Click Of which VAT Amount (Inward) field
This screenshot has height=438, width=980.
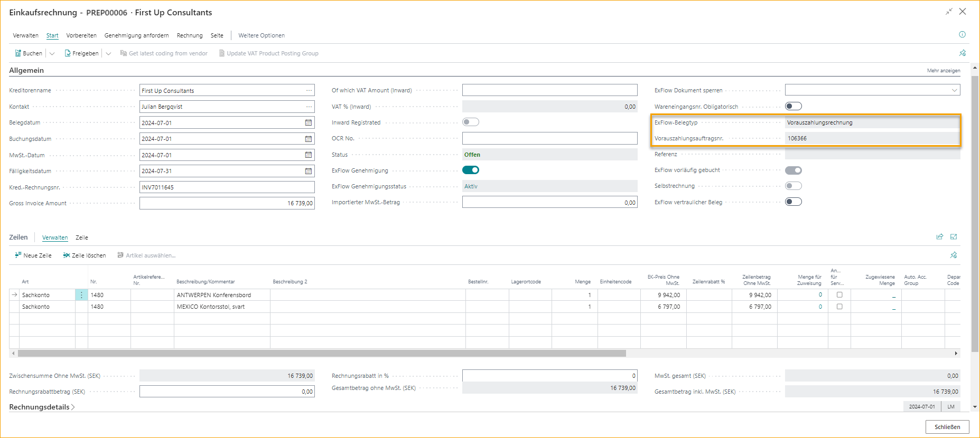click(550, 90)
